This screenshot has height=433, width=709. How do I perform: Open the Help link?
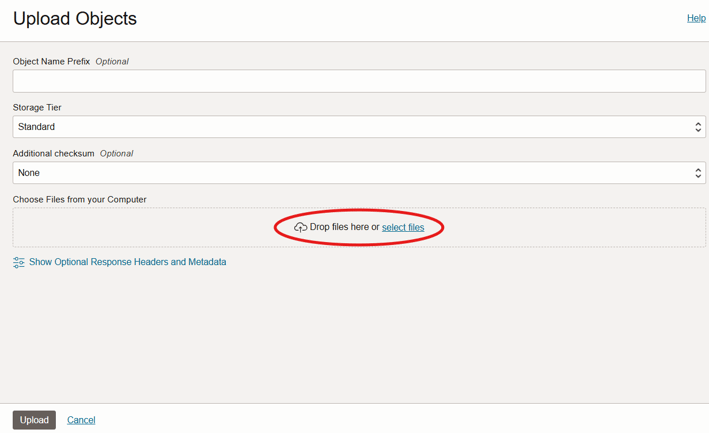point(696,18)
